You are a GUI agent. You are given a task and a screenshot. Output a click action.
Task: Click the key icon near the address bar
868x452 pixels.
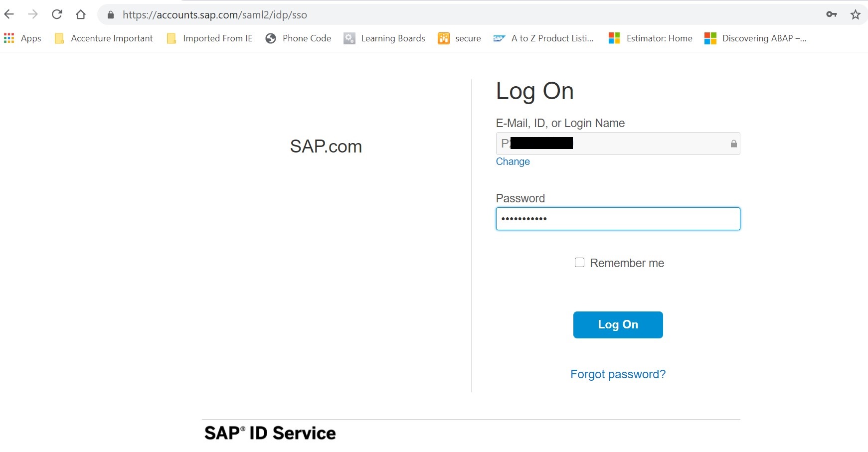(831, 14)
